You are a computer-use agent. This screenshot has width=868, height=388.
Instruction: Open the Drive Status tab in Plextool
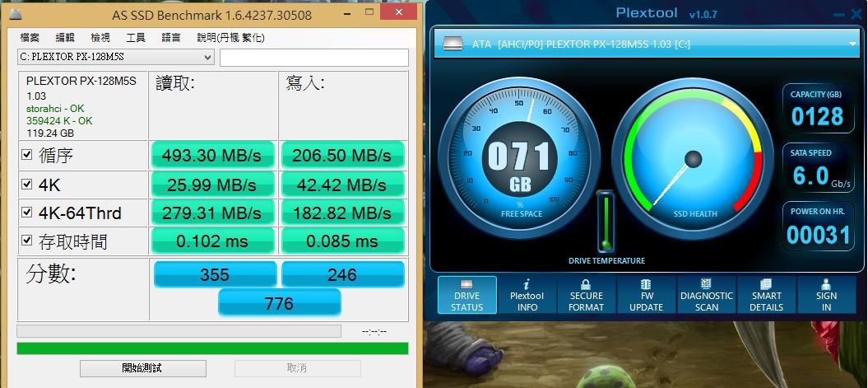click(x=466, y=295)
